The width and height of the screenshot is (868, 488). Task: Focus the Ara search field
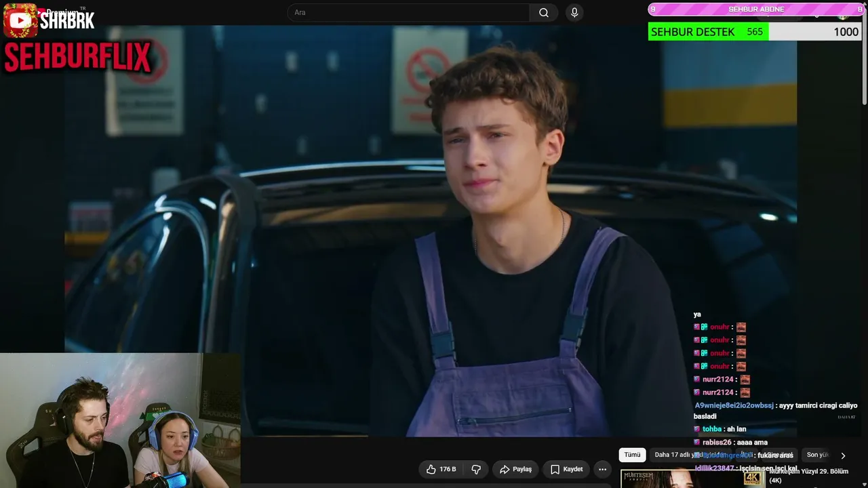pos(409,13)
